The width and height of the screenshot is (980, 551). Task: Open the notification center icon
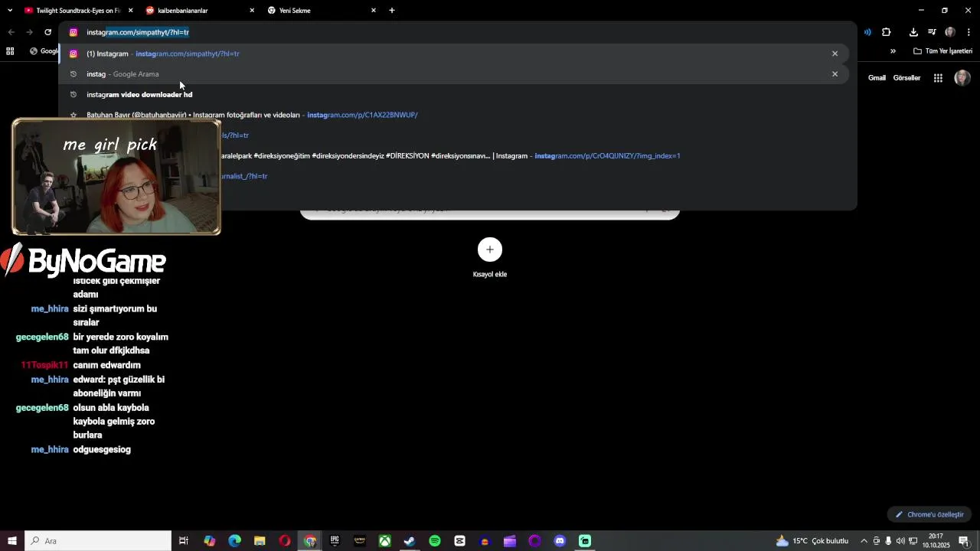(964, 541)
